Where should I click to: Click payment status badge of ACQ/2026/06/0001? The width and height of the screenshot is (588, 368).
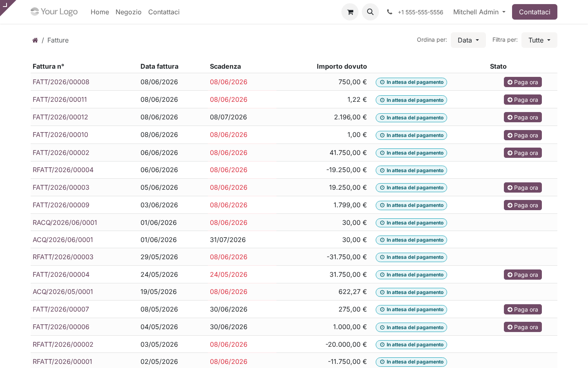click(x=411, y=240)
